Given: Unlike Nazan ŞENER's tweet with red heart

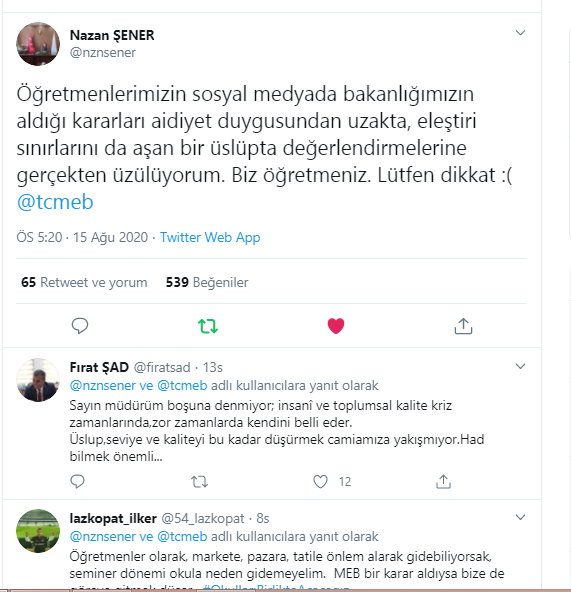Looking at the screenshot, I should pos(336,326).
